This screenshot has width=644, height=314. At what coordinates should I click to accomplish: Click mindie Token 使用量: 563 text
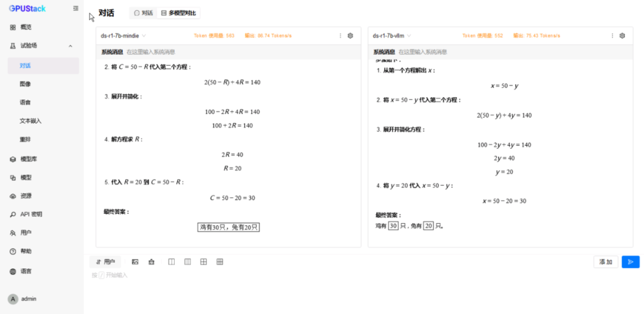(214, 36)
